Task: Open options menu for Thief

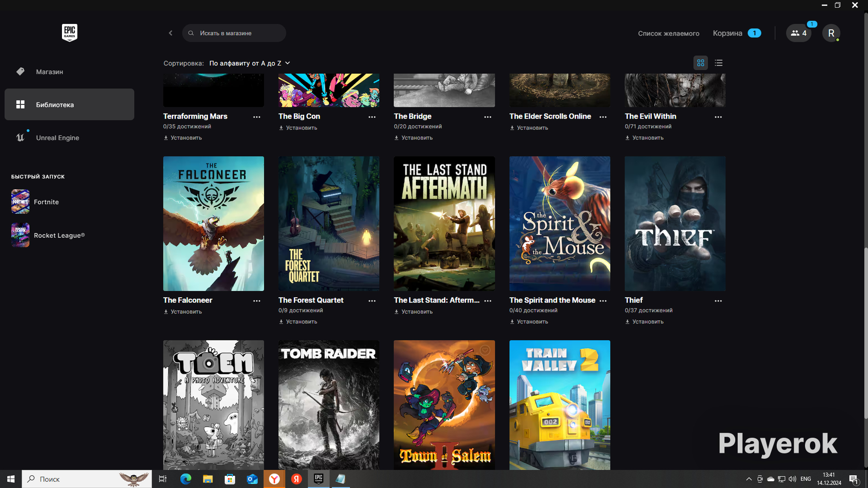Action: click(x=718, y=301)
